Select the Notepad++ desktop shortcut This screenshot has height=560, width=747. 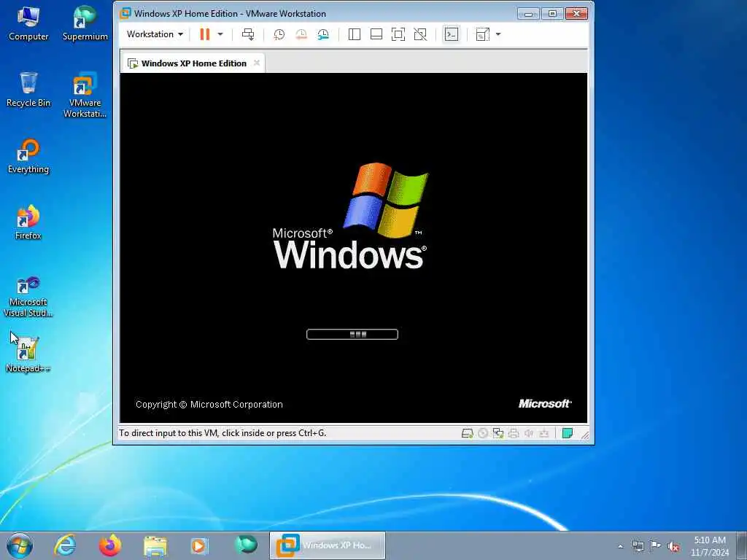[28, 355]
